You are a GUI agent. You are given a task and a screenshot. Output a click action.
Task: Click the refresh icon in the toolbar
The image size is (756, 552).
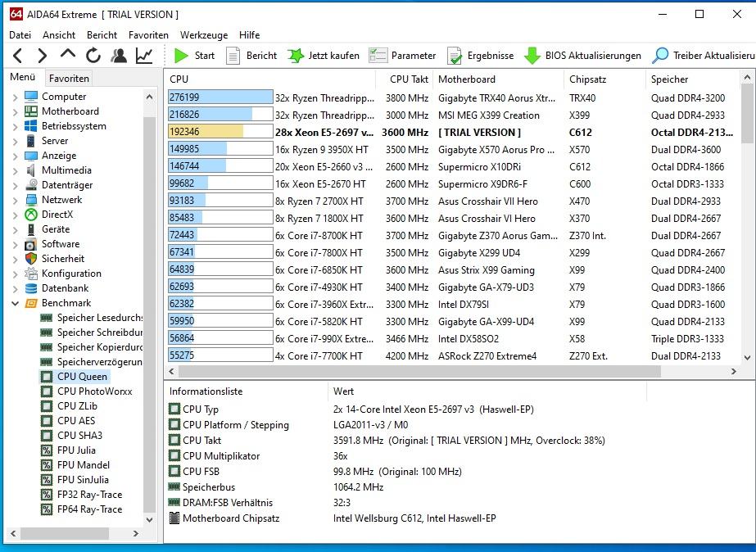tap(93, 56)
